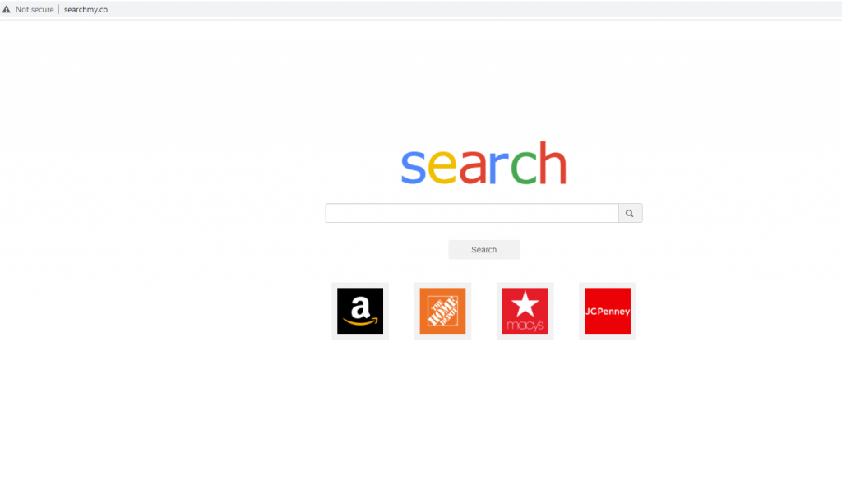This screenshot has height=504, width=842.
Task: Focus the search text input field
Action: point(472,213)
